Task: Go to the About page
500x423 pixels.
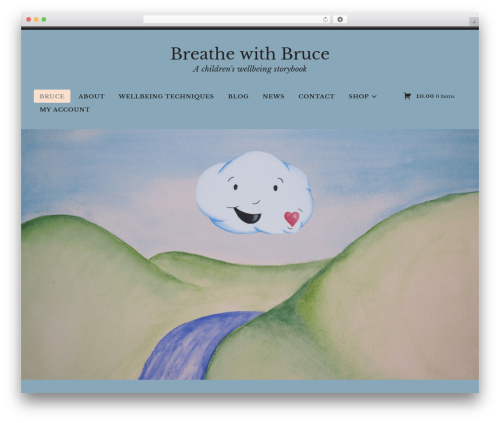Action: point(91,96)
